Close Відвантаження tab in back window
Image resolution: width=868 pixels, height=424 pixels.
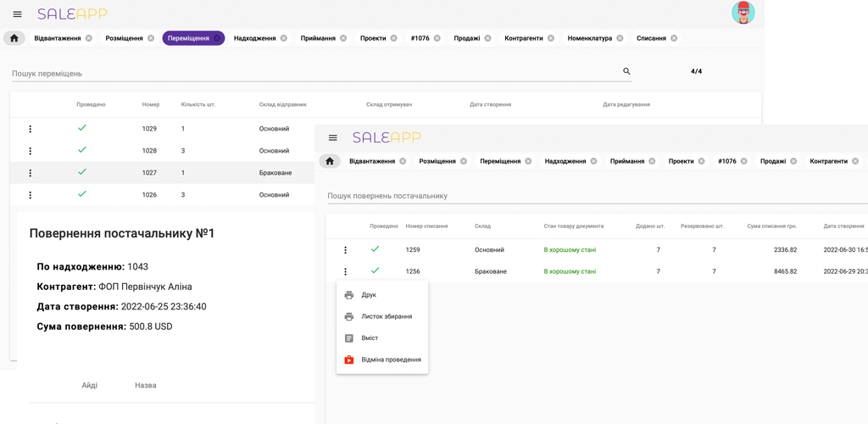(x=88, y=38)
